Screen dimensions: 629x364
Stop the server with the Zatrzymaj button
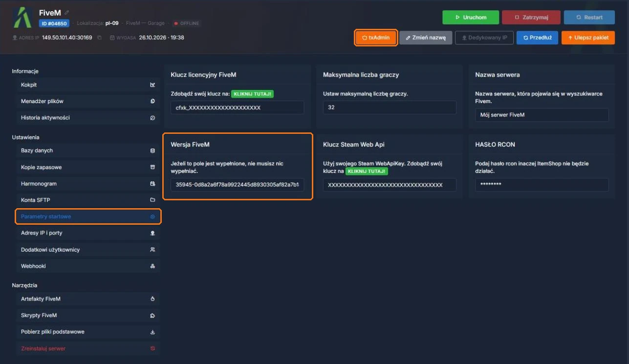[531, 17]
